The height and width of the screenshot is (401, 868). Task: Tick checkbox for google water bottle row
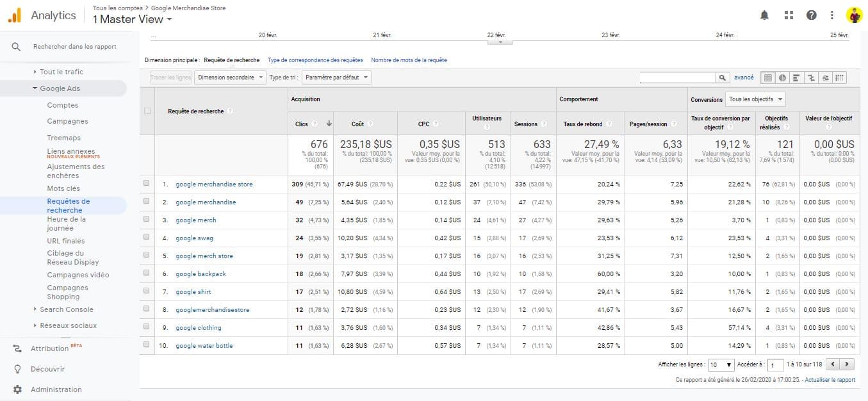[147, 345]
